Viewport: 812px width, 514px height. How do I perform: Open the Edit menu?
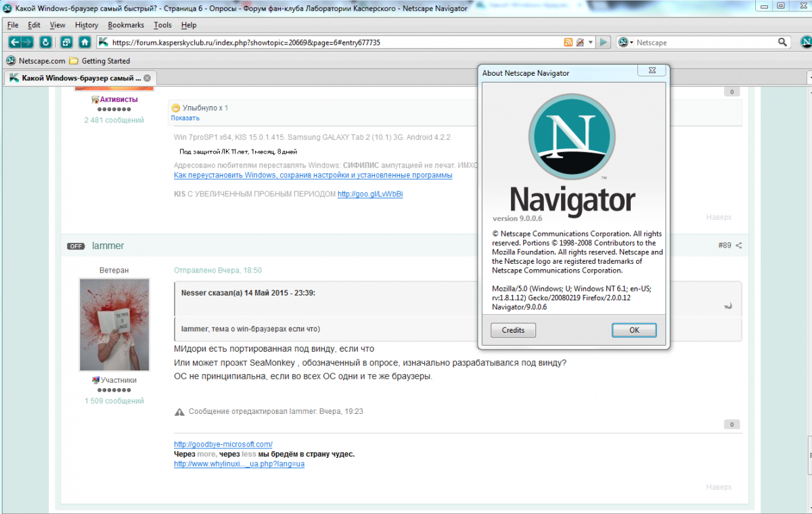pyautogui.click(x=34, y=25)
